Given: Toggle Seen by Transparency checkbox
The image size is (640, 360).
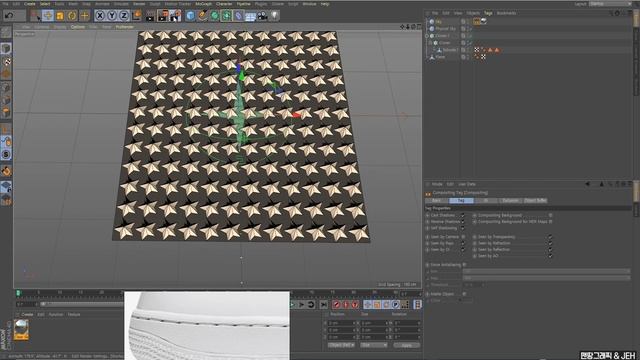Looking at the screenshot, I should 550,237.
